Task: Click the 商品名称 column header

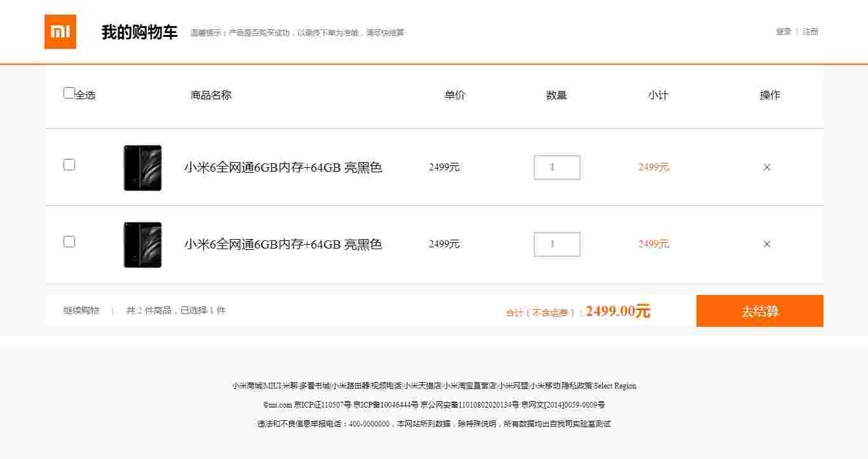Action: (211, 95)
